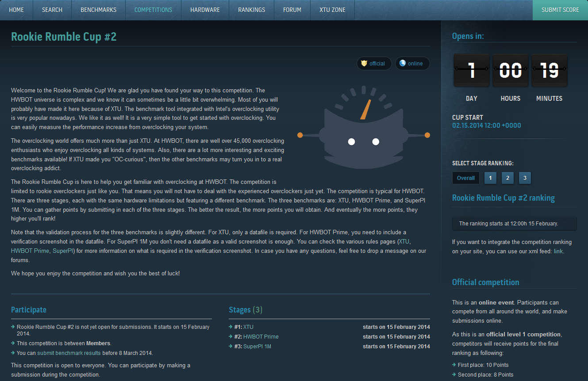Open the SEARCH menu item
This screenshot has height=381, width=588.
[x=52, y=10]
